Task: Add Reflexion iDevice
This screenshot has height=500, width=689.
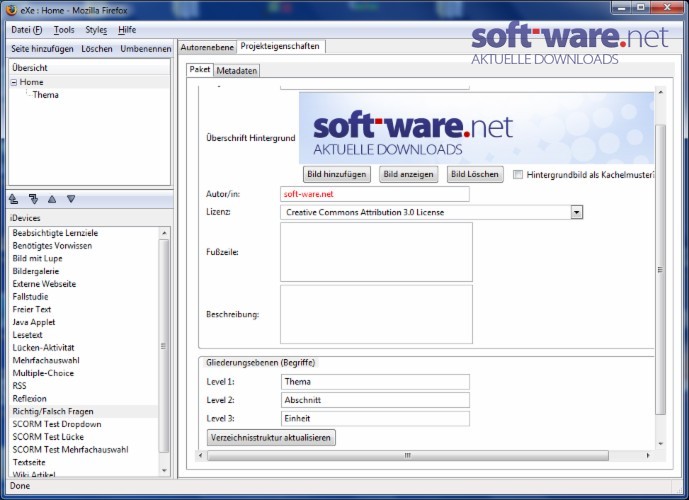Action: coord(29,399)
